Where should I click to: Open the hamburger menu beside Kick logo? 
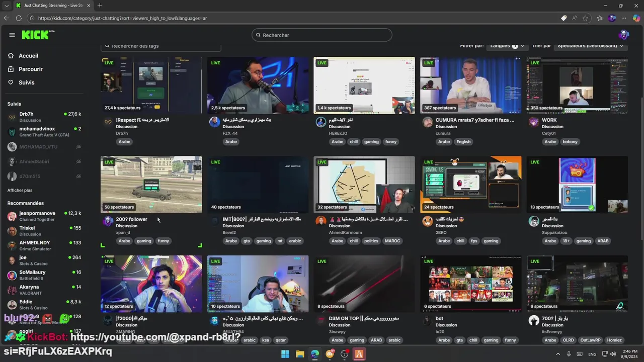[x=12, y=35]
